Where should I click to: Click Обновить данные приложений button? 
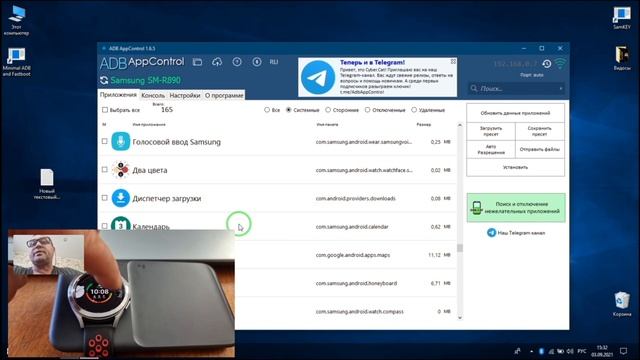516,113
